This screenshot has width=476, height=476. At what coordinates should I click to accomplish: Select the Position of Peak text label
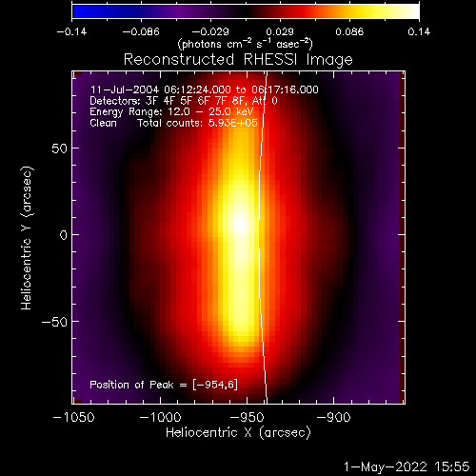[x=164, y=385]
